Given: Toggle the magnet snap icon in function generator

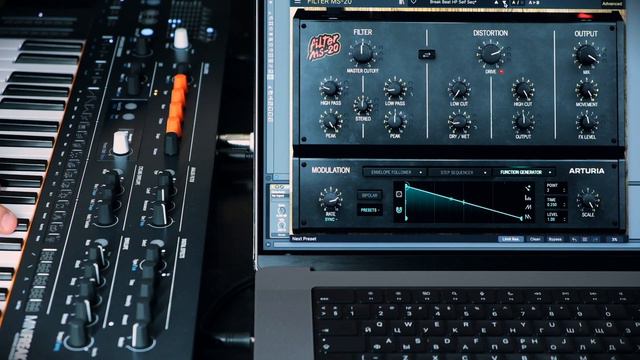Looking at the screenshot, I should [x=399, y=210].
